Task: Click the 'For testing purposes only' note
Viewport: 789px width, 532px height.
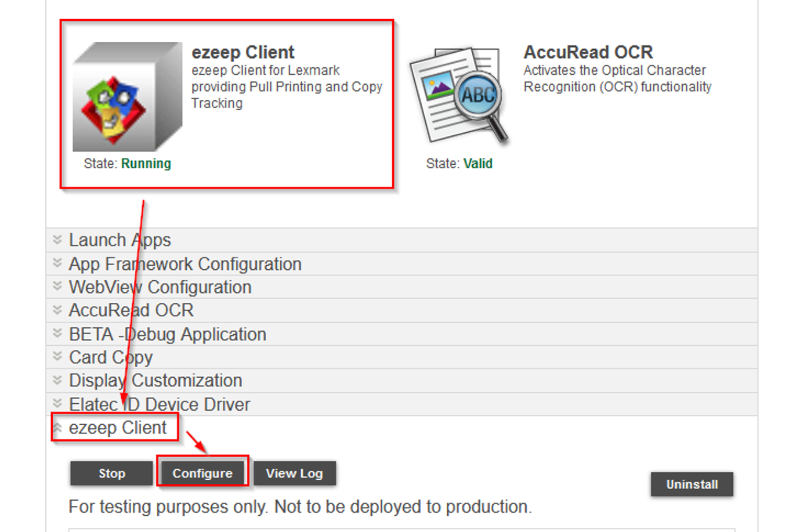Action: [x=300, y=507]
